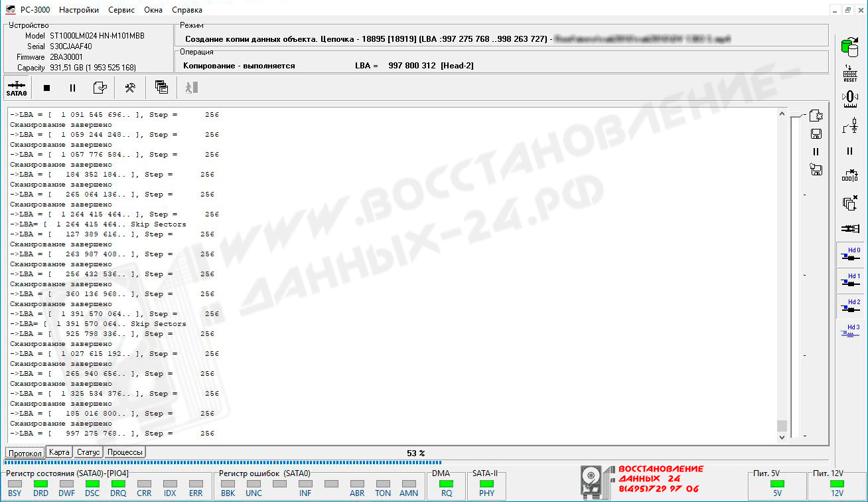
Task: Click the grayed-out exit running-man icon
Action: (191, 87)
